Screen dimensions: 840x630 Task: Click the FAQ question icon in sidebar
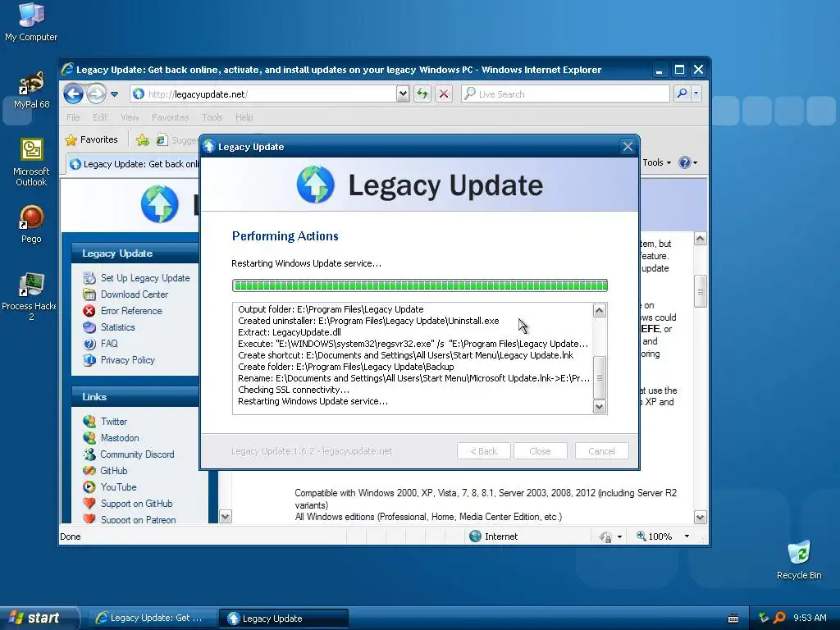coord(89,344)
